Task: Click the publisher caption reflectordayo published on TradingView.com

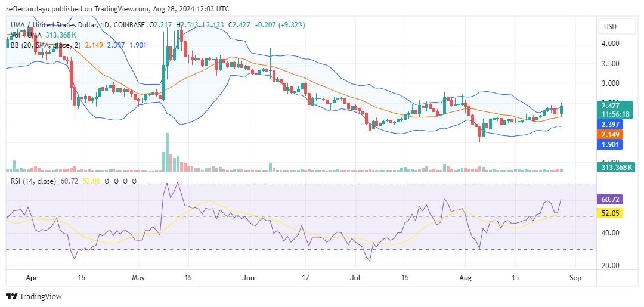Action: pos(78,8)
